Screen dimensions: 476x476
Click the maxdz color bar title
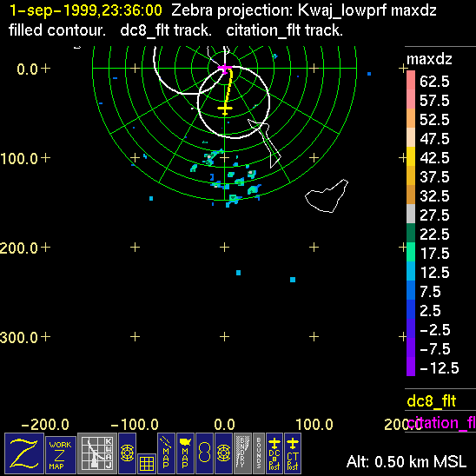429,59
